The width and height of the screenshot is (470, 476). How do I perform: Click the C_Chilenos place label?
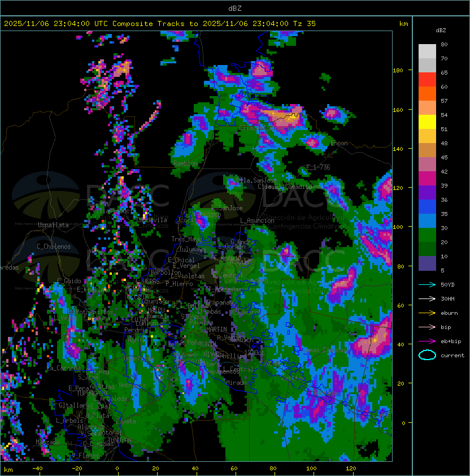click(x=54, y=246)
